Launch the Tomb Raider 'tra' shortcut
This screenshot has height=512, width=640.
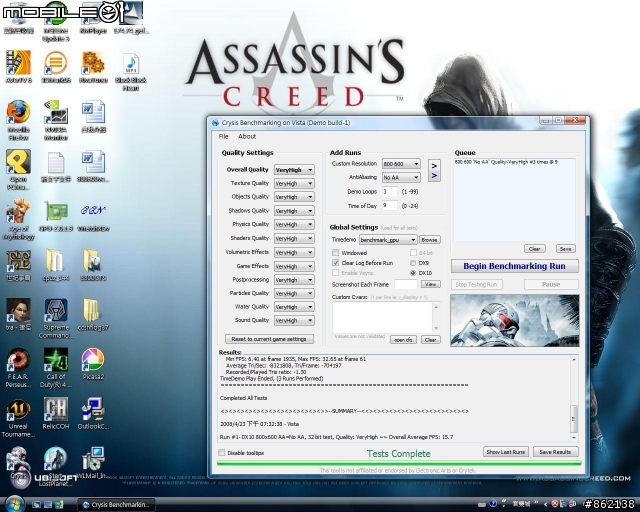coord(18,314)
